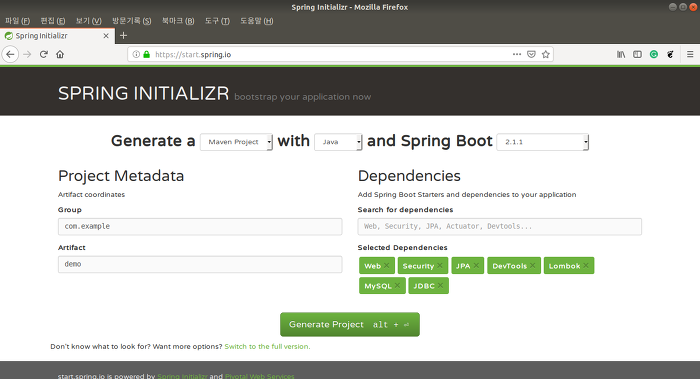Click the Artifact input field
700x379 pixels.
coord(200,264)
